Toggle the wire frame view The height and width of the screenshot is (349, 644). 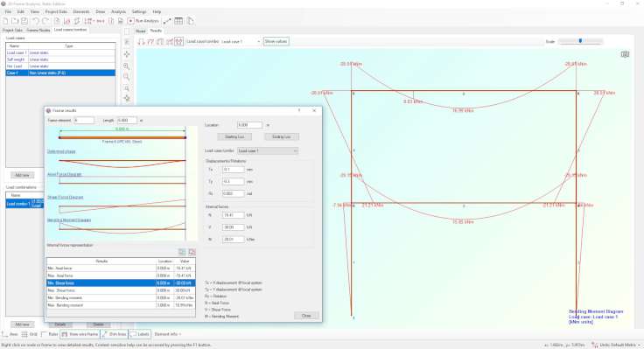(80, 334)
